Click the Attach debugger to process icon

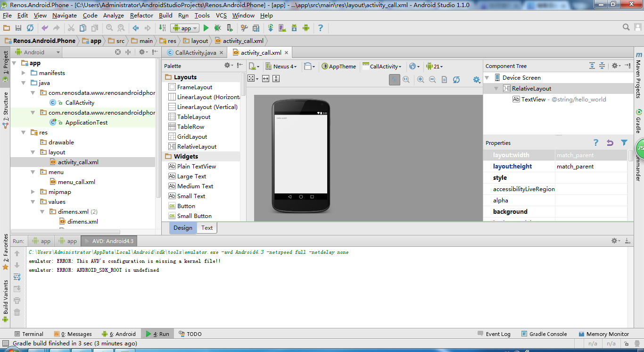(230, 28)
